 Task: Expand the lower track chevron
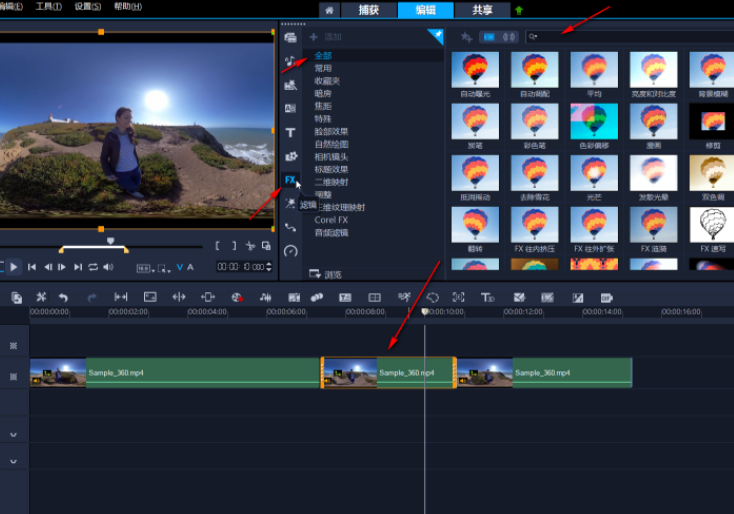[14, 461]
